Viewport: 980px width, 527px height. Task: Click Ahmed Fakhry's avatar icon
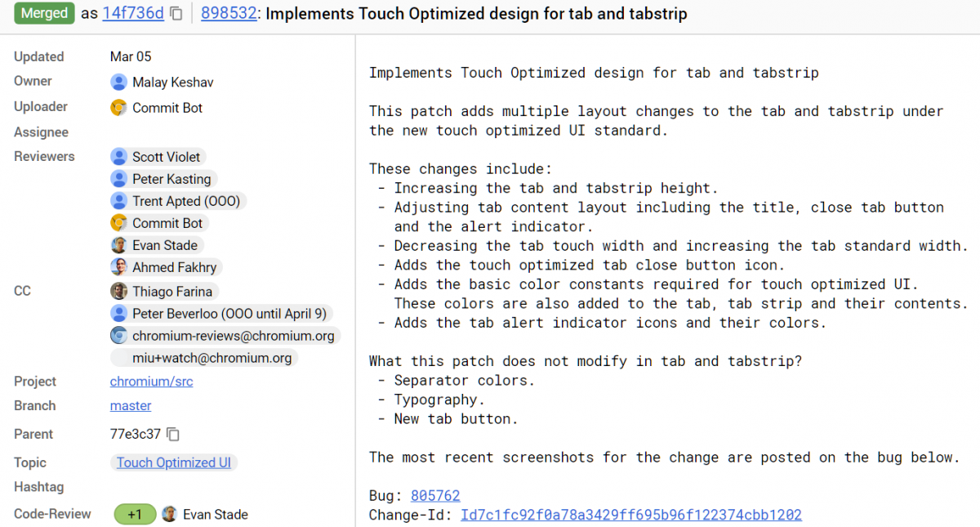pos(119,267)
